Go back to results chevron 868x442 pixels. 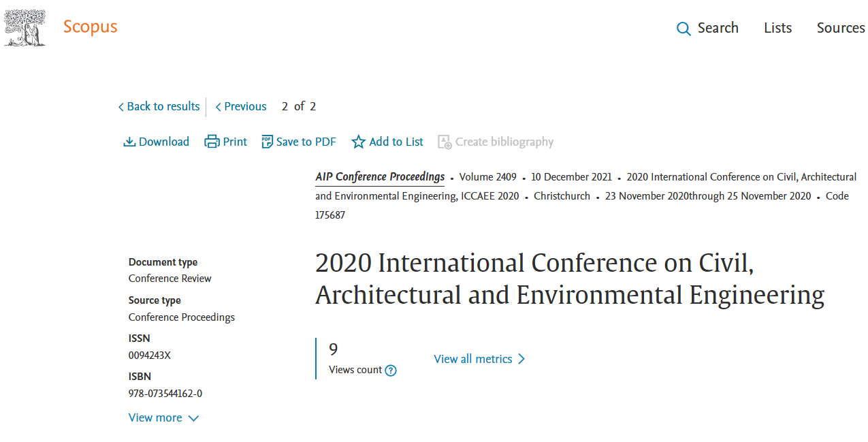tap(121, 107)
